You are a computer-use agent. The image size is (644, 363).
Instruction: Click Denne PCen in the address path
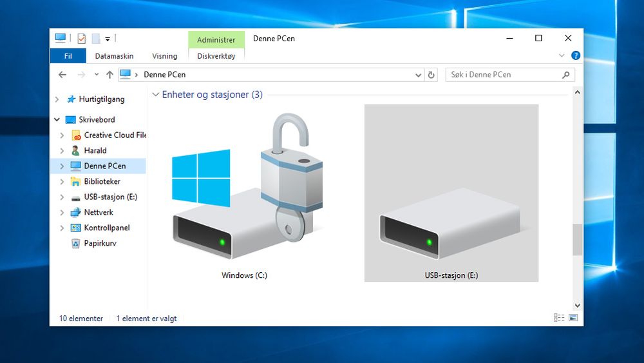[165, 74]
